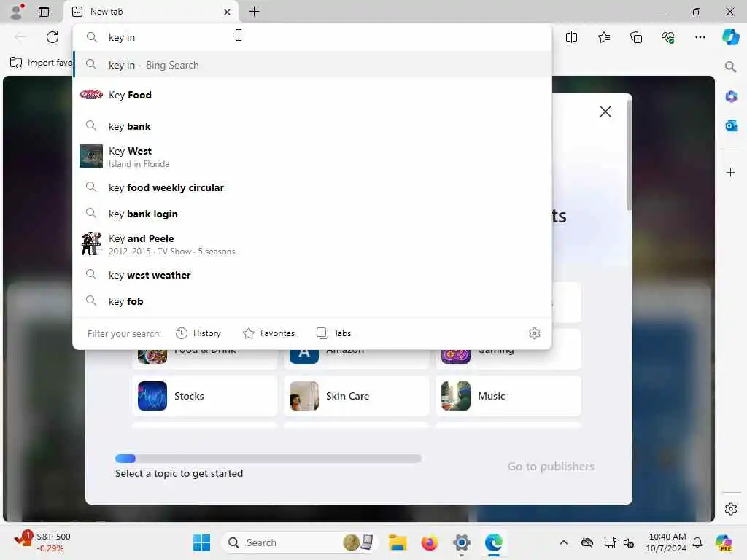This screenshot has width=747, height=560.
Task: Choose 'key fob' suggestion
Action: (x=312, y=301)
